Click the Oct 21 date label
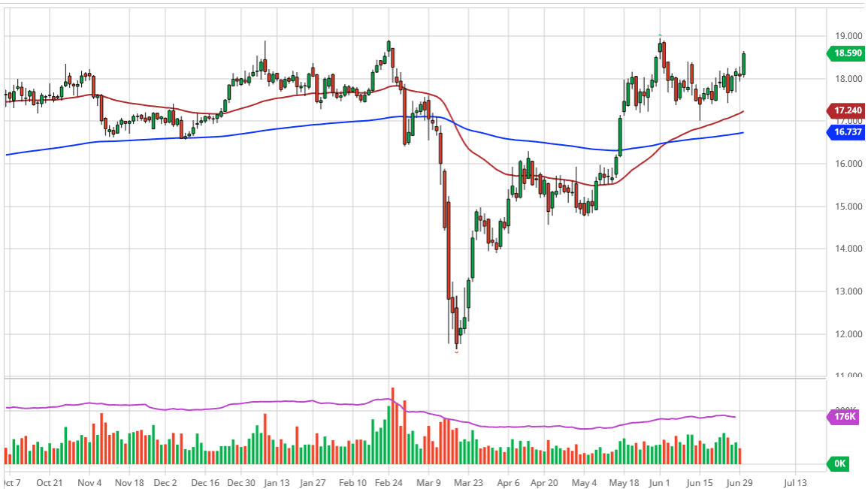Viewport: 868px width, 489px height. pos(49,482)
